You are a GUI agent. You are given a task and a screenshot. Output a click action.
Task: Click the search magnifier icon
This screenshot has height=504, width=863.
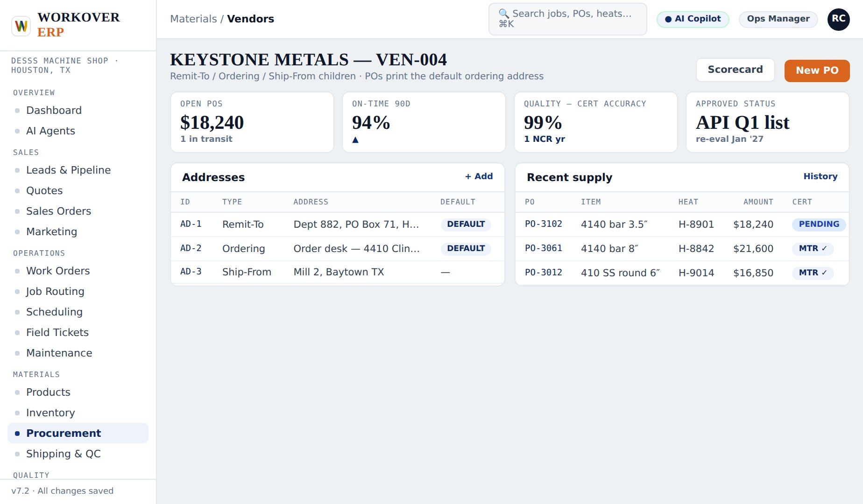[503, 14]
